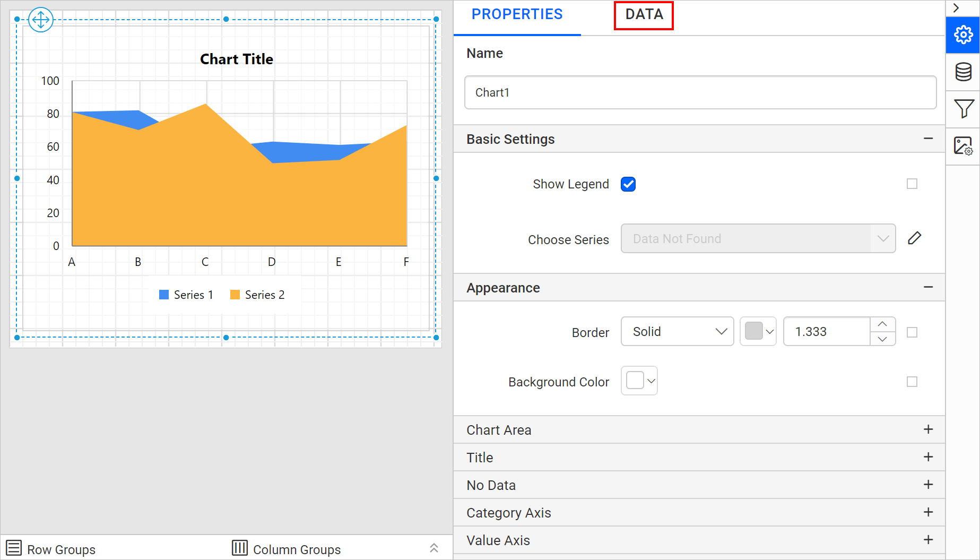Check the box beside Border settings

tap(912, 332)
